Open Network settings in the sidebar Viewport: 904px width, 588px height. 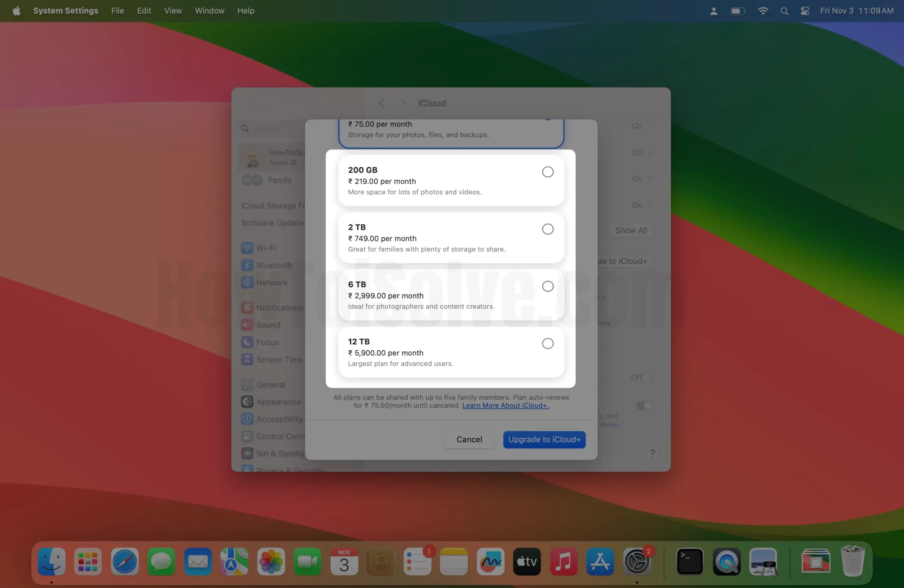pyautogui.click(x=274, y=283)
